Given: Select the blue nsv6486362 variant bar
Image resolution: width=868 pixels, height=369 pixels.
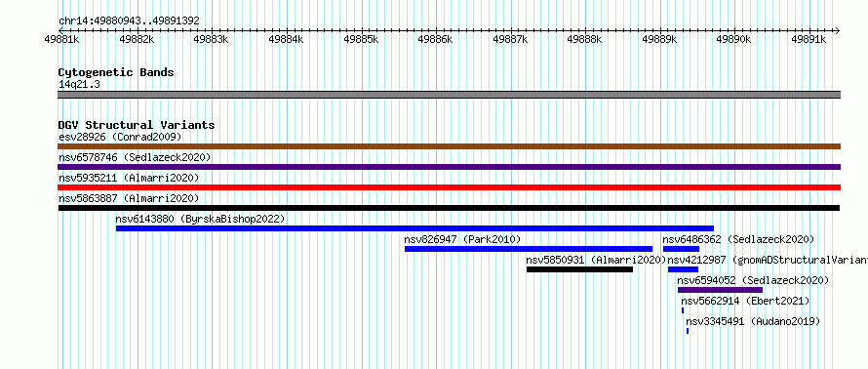Looking at the screenshot, I should point(681,249).
